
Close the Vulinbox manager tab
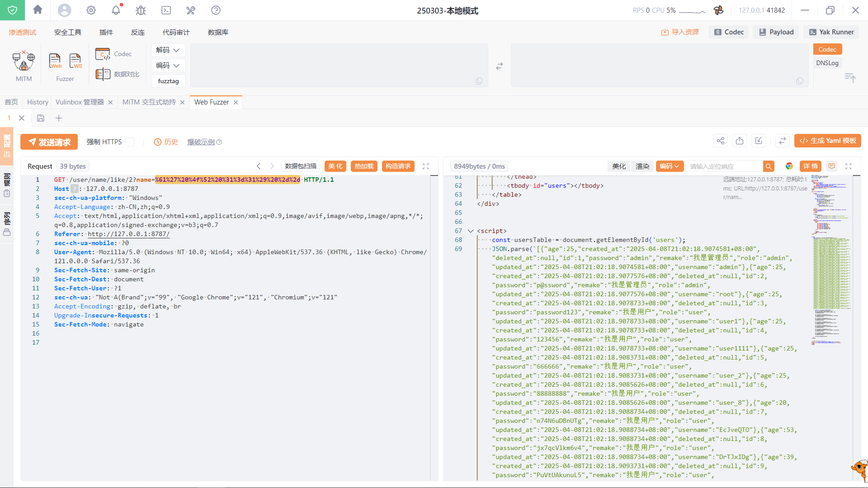[110, 103]
